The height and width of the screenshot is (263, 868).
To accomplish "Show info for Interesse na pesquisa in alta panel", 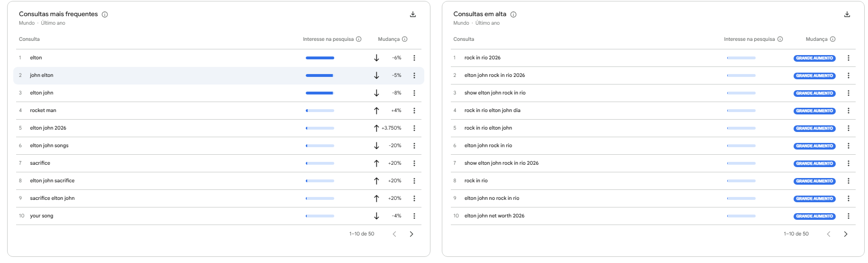I will tap(780, 39).
